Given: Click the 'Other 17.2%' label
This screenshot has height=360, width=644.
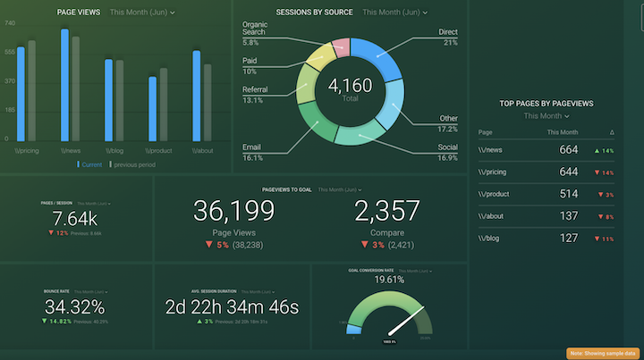Looking at the screenshot, I should tap(448, 123).
